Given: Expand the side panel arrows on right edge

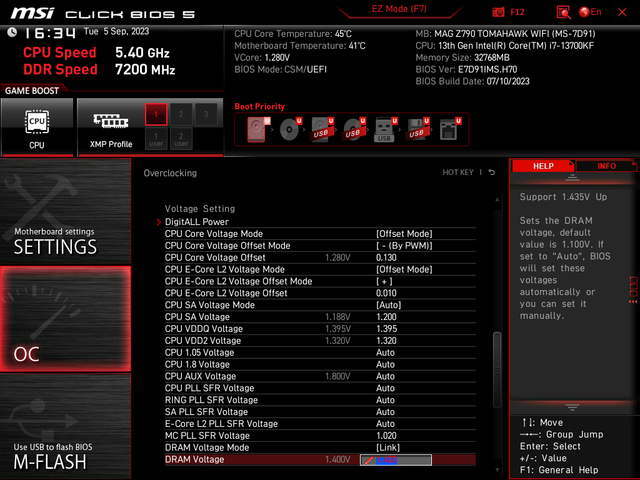Looking at the screenshot, I should (x=633, y=302).
